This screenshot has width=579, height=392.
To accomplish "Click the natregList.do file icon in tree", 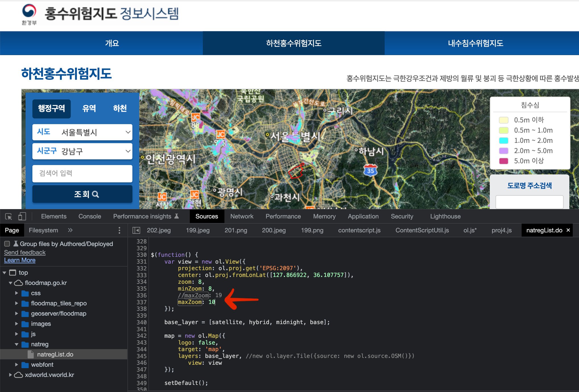I will point(31,354).
